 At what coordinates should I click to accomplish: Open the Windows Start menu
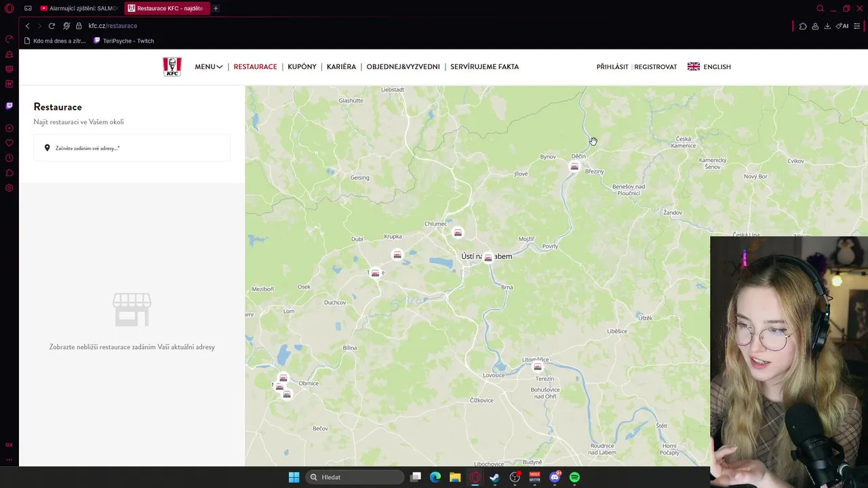pyautogui.click(x=294, y=477)
